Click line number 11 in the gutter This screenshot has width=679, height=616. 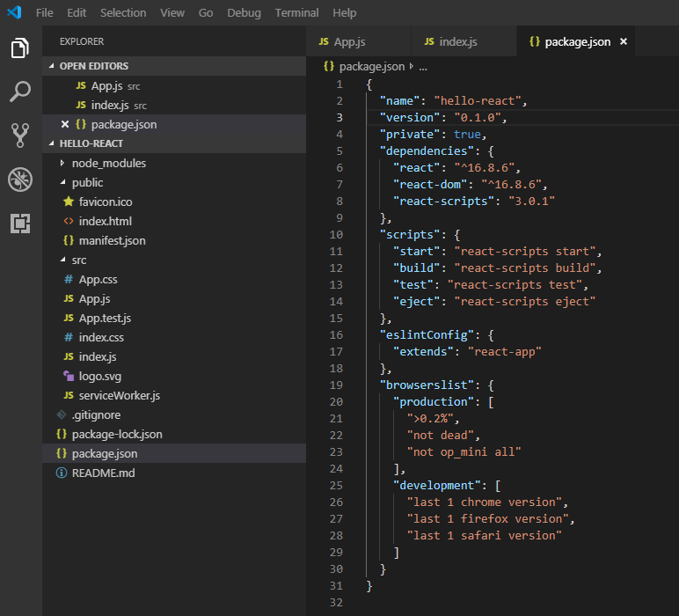336,252
